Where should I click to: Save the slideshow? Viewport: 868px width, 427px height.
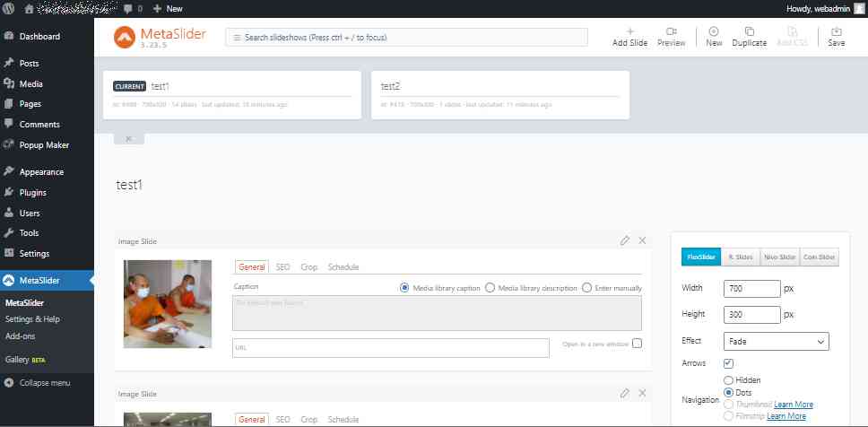(x=836, y=31)
